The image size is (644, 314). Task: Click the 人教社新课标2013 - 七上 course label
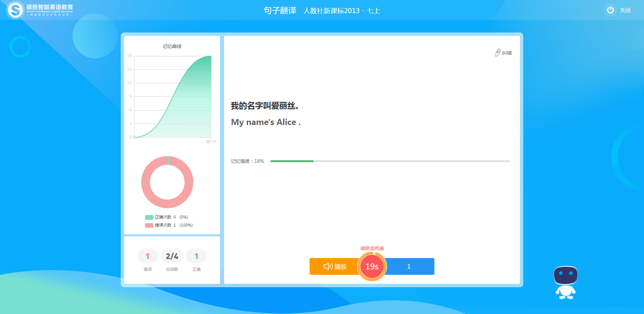click(x=341, y=11)
